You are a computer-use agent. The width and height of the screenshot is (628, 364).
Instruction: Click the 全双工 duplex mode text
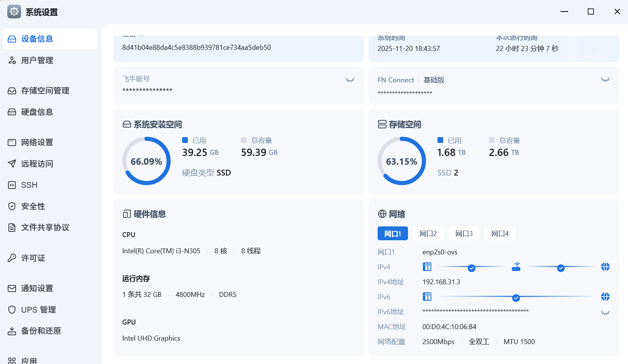(479, 342)
